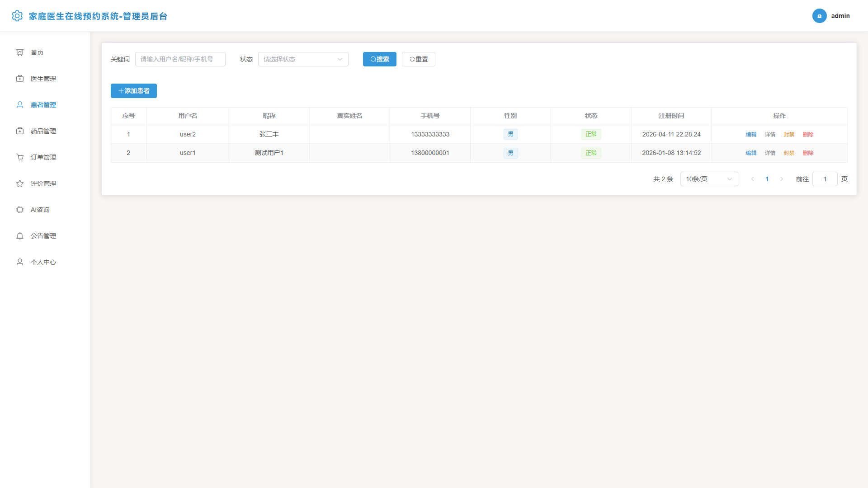
Task: Open the 10条/页 page size dropdown
Action: click(709, 179)
